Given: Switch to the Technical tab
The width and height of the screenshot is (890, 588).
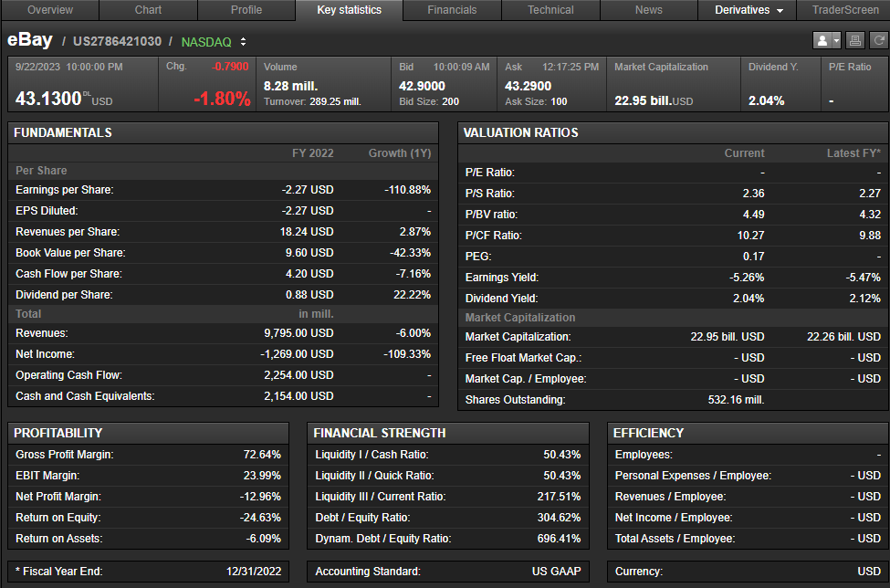Looking at the screenshot, I should (x=550, y=10).
